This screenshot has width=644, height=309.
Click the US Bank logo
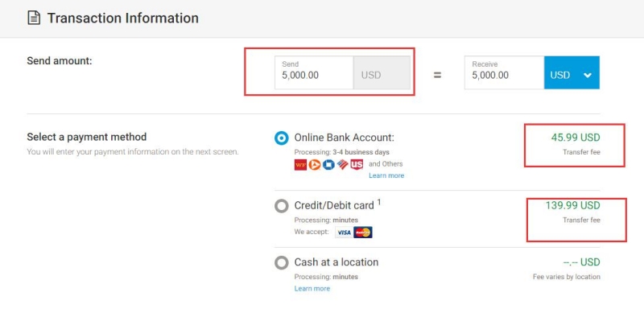(357, 165)
